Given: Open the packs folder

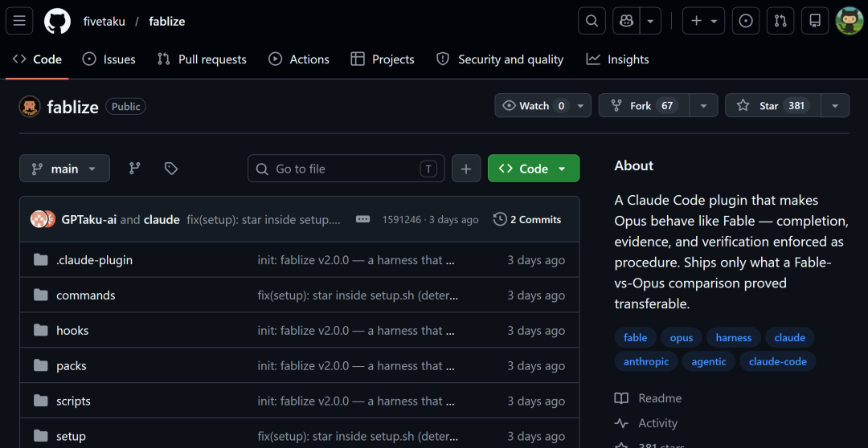Looking at the screenshot, I should [72, 366].
